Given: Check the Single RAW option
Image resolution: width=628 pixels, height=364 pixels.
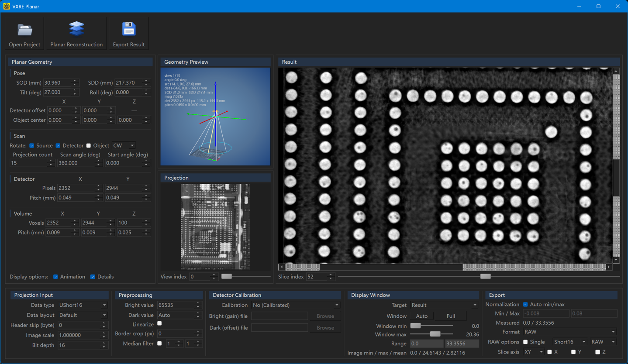Looking at the screenshot, I should [x=525, y=342].
